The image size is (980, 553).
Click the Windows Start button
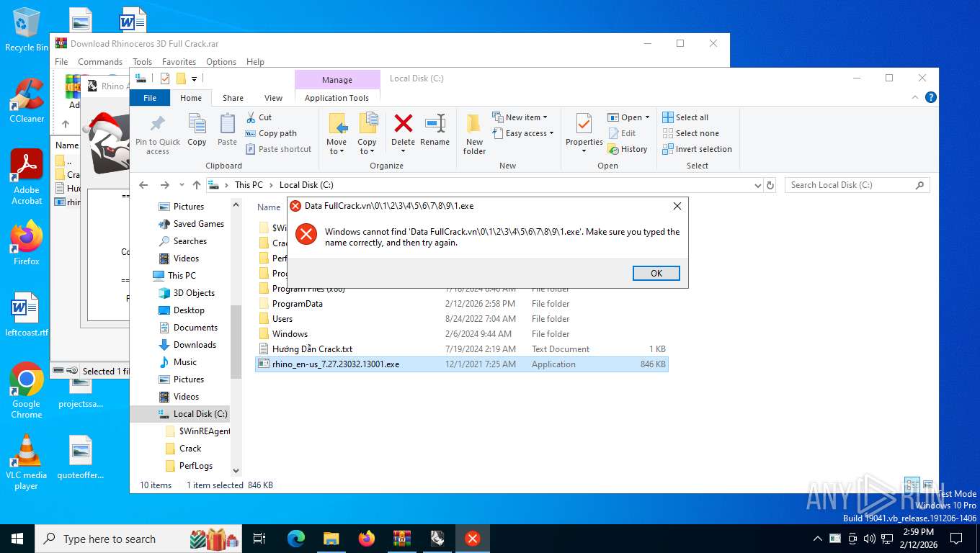17,538
